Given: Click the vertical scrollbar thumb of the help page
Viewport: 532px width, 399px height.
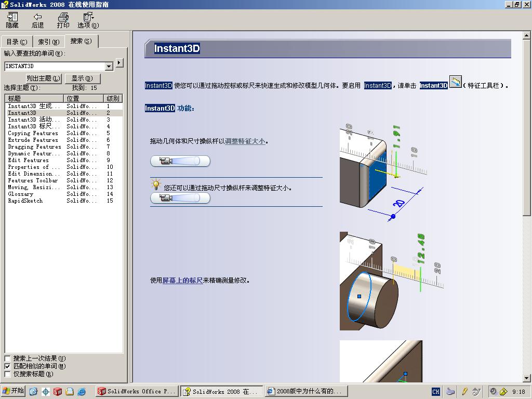Looking at the screenshot, I should pos(526,127).
